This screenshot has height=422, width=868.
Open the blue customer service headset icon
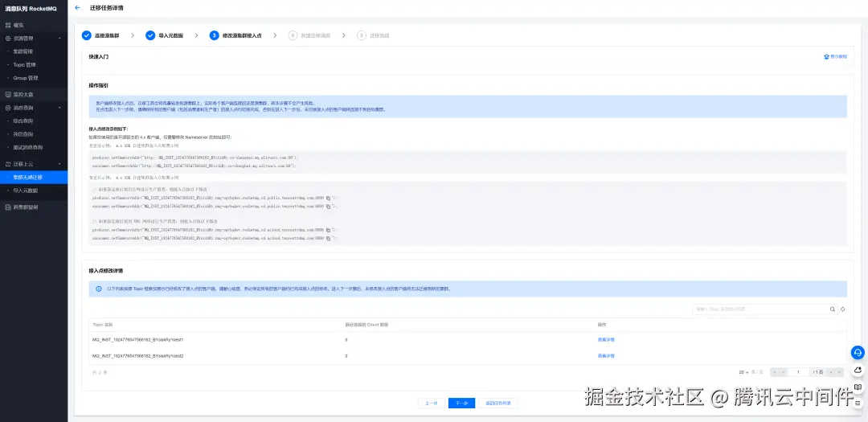pyautogui.click(x=858, y=352)
